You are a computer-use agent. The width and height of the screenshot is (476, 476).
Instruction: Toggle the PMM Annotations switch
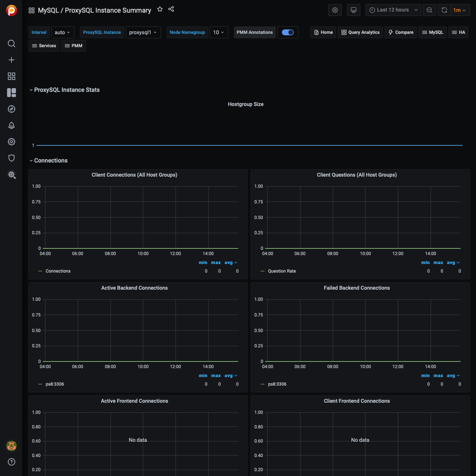coord(287,32)
